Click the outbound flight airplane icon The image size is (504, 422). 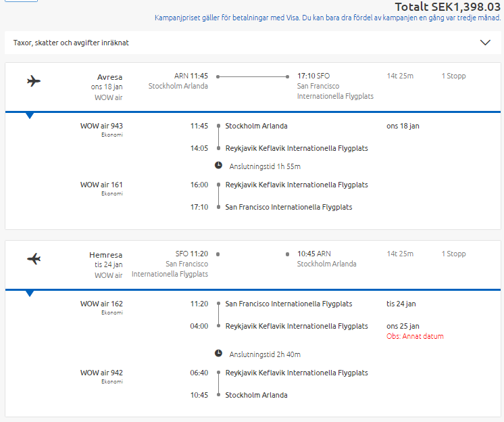pos(34,80)
